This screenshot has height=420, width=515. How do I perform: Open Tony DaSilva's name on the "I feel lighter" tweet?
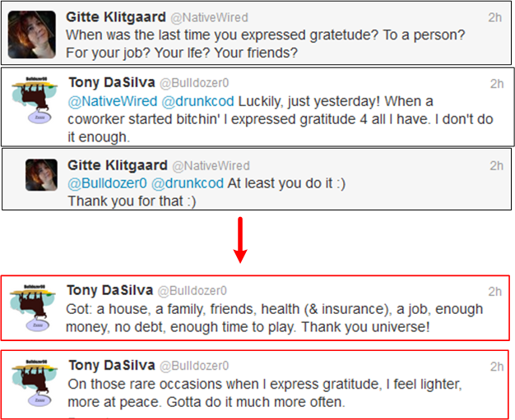point(109,365)
